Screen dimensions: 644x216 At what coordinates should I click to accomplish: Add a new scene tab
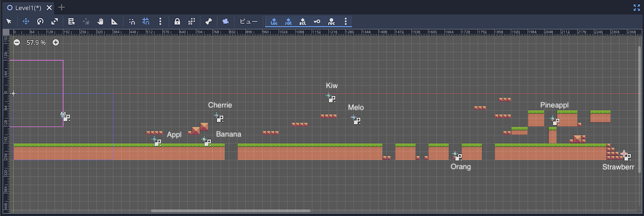62,7
